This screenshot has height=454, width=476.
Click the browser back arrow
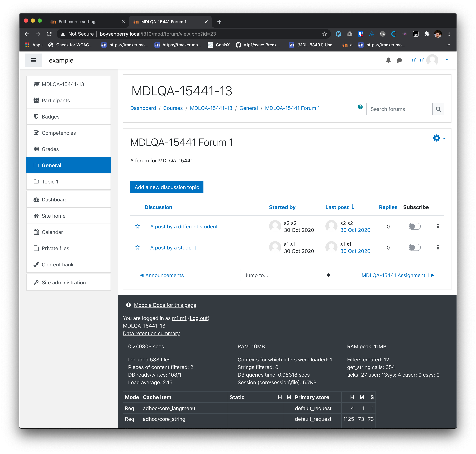[27, 34]
